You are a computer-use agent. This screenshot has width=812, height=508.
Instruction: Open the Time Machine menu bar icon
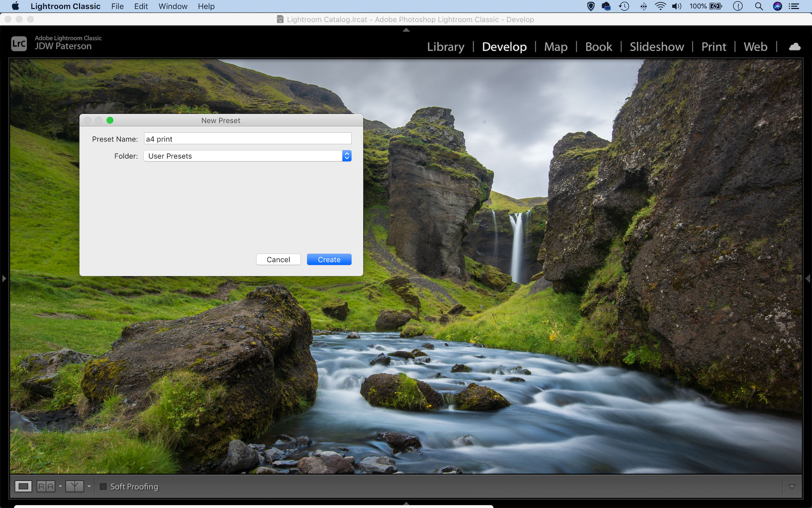point(624,6)
